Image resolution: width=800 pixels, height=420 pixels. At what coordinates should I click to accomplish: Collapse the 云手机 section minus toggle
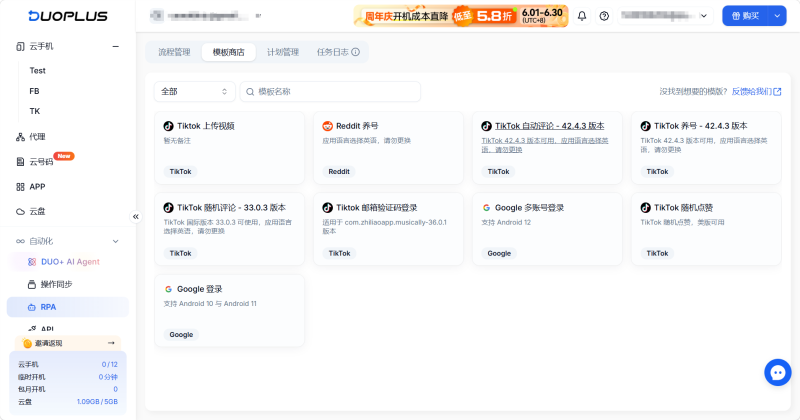[x=115, y=46]
